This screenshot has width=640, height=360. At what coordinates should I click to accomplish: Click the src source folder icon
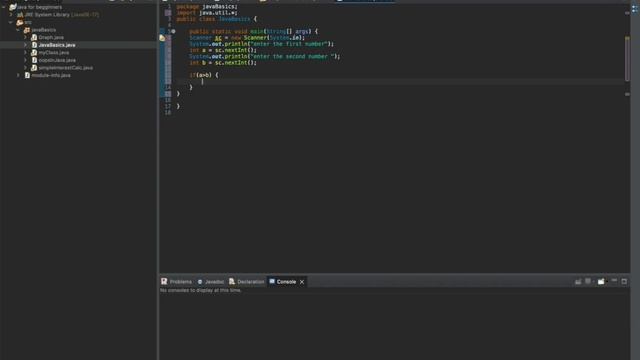click(20, 22)
